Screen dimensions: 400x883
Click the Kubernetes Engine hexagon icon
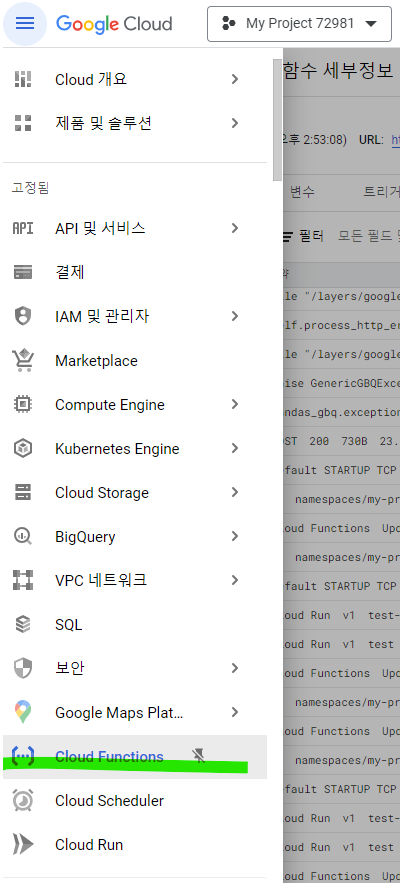(x=23, y=448)
